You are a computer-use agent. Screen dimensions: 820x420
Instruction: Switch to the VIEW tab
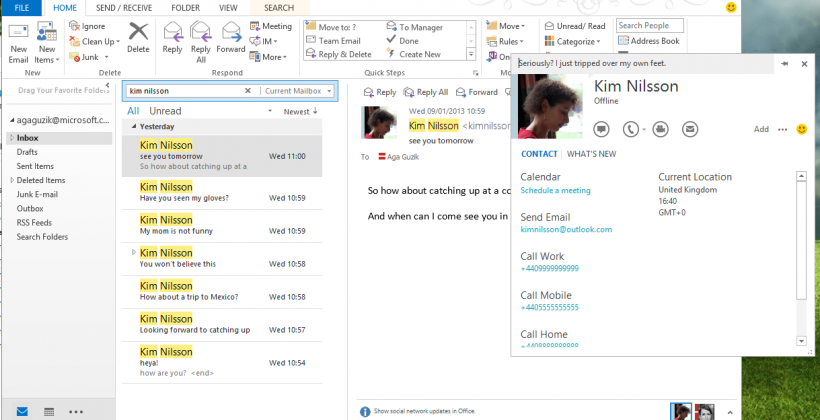(228, 8)
